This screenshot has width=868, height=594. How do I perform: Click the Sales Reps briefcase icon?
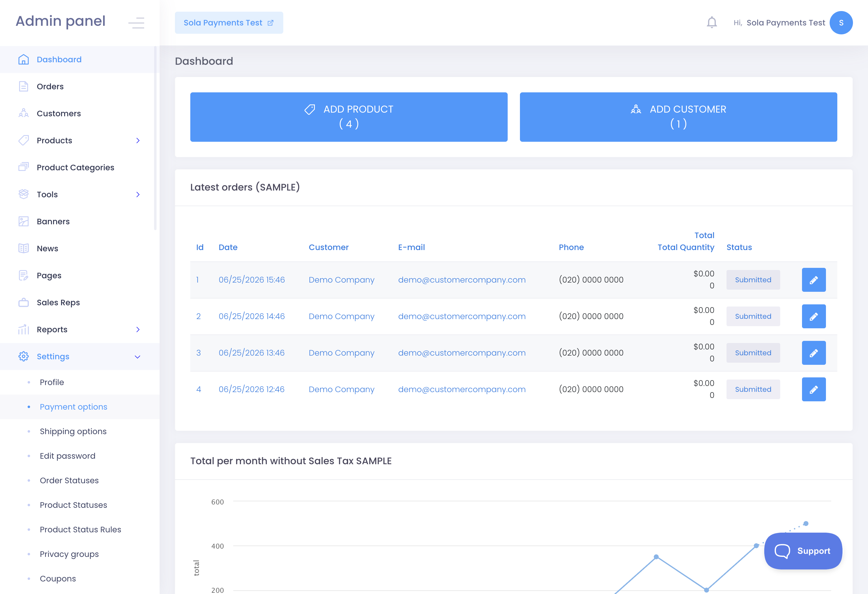click(x=24, y=303)
